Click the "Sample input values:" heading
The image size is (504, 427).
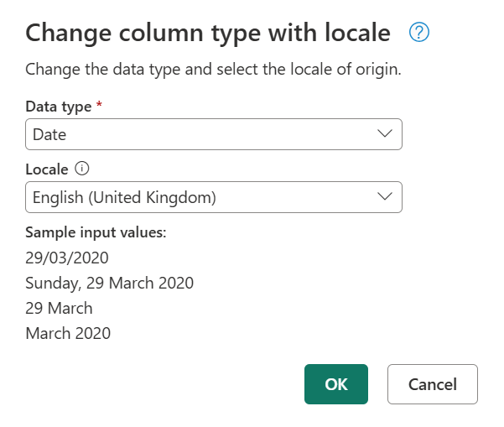coord(96,232)
